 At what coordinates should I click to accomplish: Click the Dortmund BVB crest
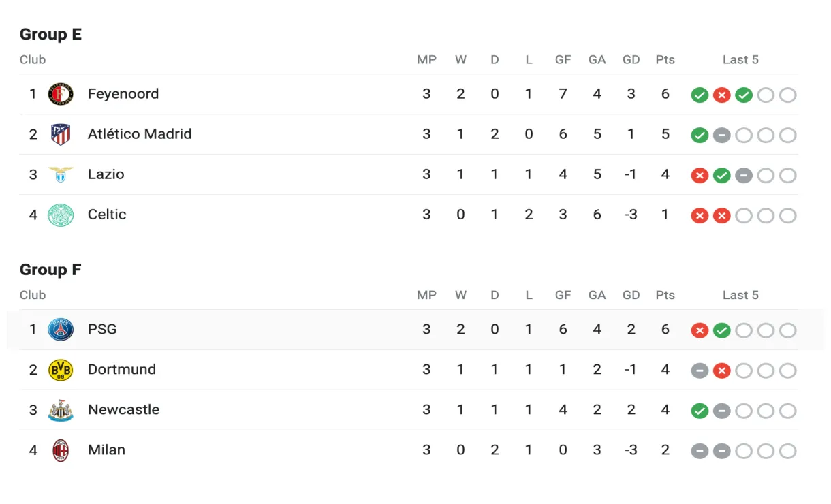point(61,370)
